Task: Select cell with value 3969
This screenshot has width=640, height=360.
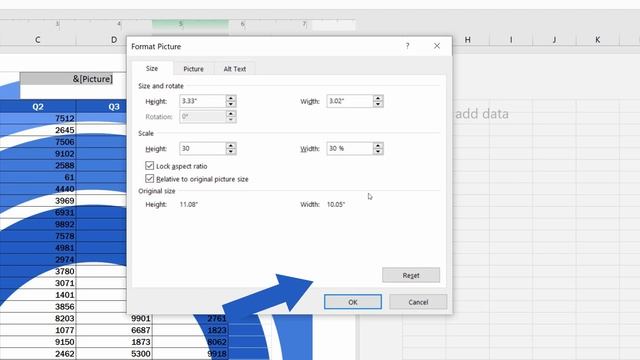Action: 38,201
